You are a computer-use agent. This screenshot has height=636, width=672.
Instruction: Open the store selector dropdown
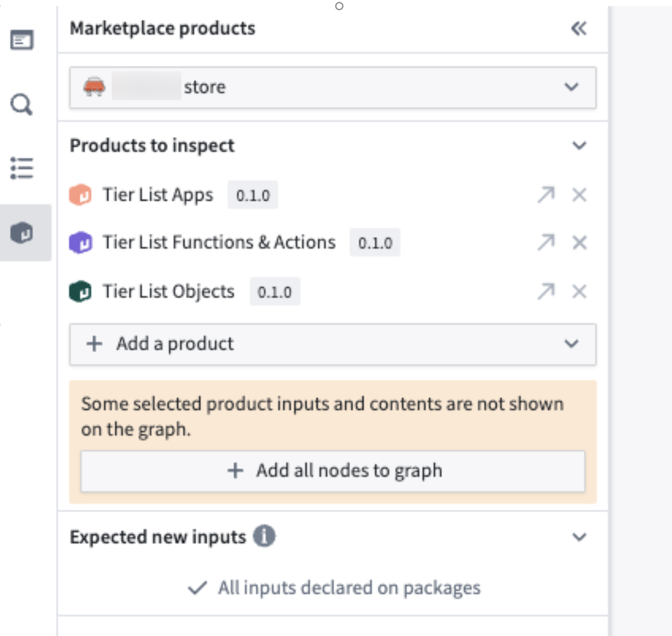click(x=572, y=87)
